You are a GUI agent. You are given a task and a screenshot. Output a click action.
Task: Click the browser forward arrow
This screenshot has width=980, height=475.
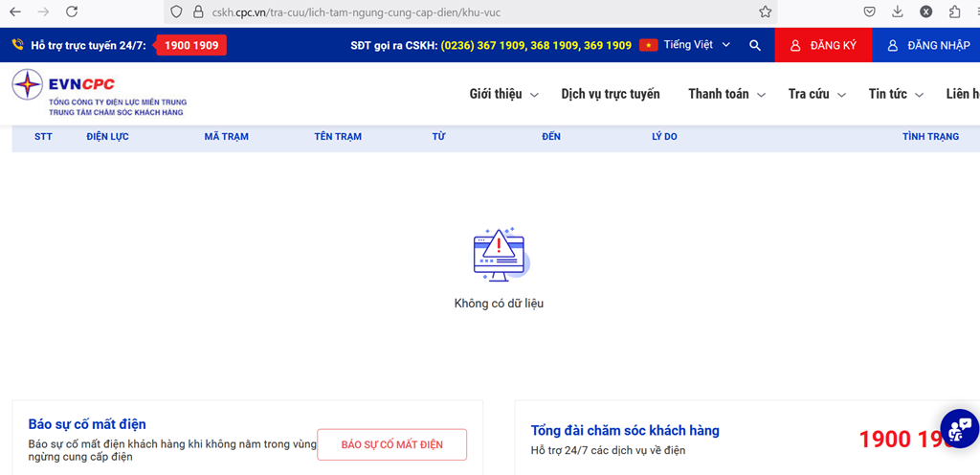[x=43, y=11]
